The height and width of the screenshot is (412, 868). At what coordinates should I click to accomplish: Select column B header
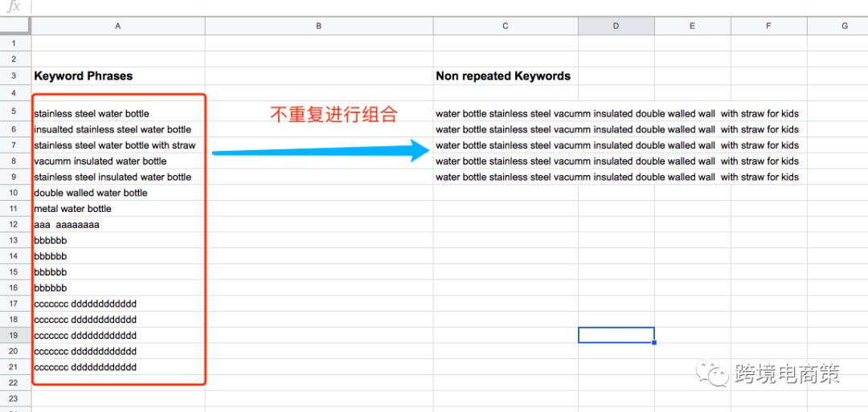point(319,27)
